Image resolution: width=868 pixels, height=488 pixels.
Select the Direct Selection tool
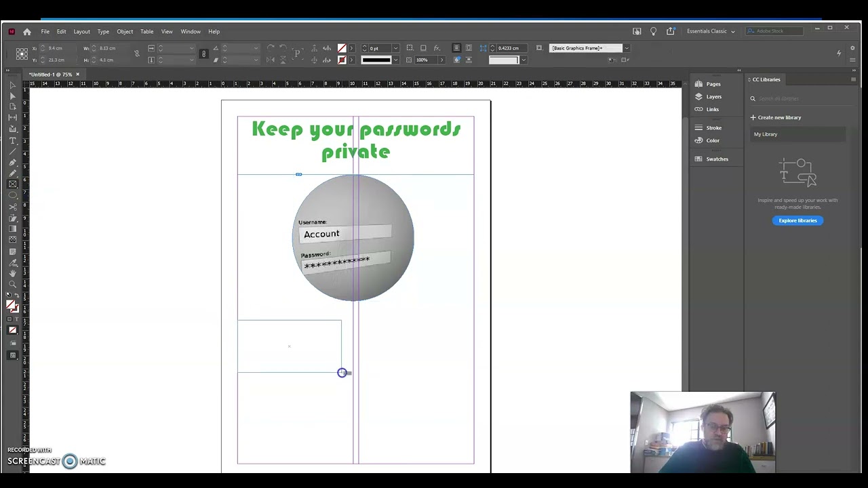[12, 96]
